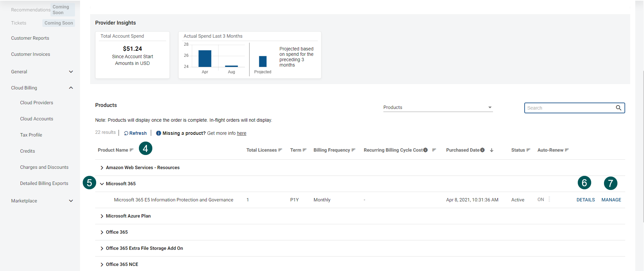Click the Apr spend bar in chart
This screenshot has width=644, height=271.
(205, 59)
